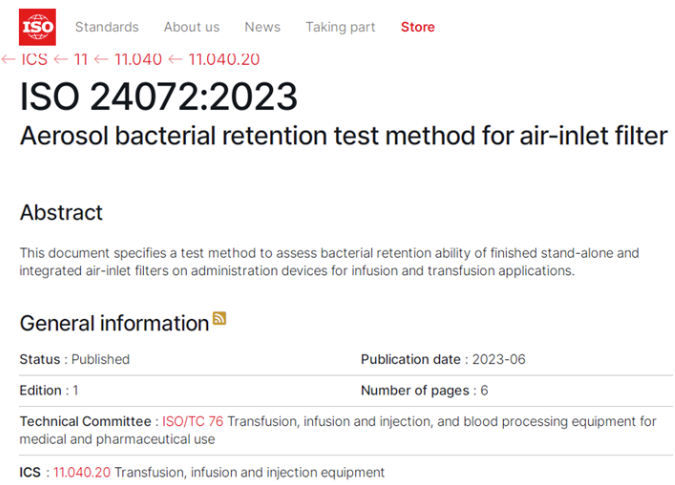Open the 11.040.20 breadcrumb link

[224, 59]
